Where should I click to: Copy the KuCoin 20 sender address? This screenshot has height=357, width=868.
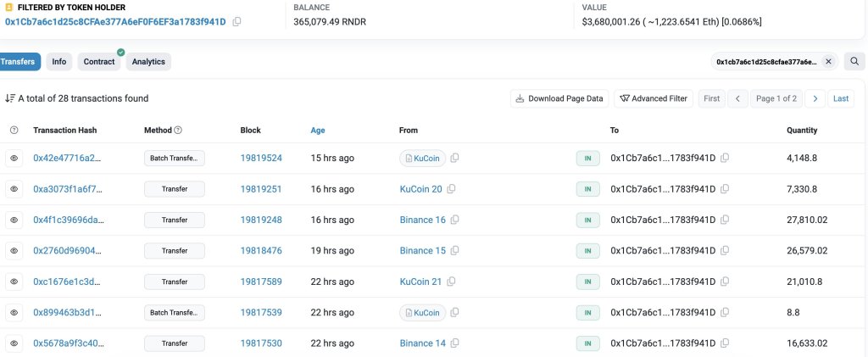(452, 189)
